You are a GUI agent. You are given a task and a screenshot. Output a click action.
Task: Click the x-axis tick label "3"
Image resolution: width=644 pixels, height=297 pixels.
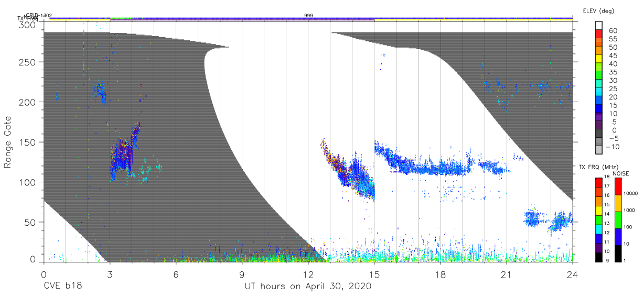pos(110,275)
